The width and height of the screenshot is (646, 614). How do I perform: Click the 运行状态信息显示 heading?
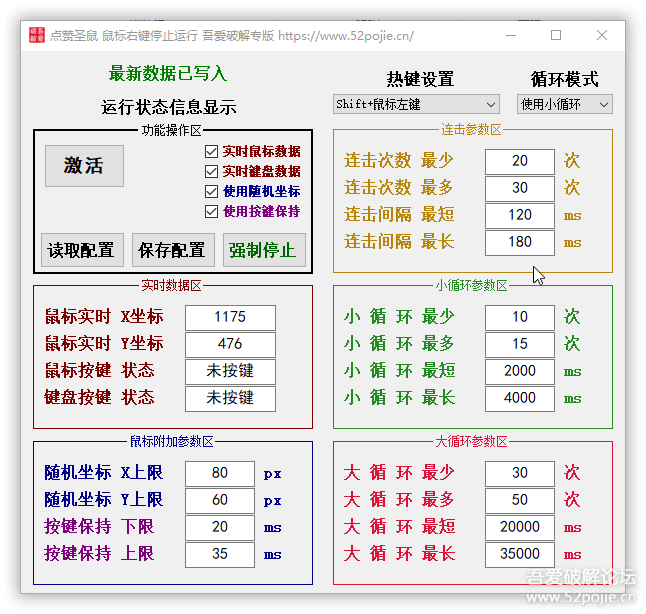pyautogui.click(x=169, y=107)
